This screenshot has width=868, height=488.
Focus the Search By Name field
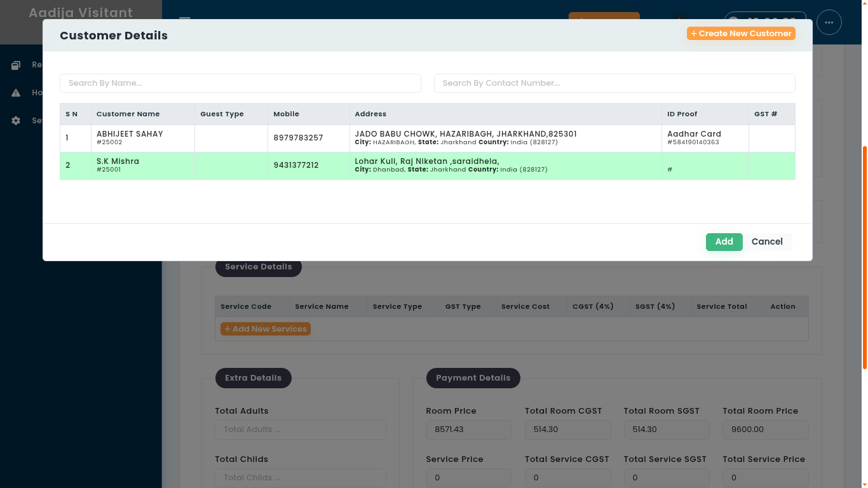[x=240, y=83]
